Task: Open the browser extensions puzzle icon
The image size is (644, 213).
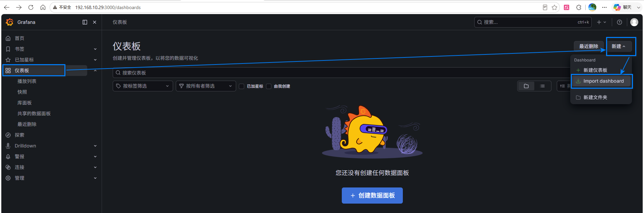Action: click(579, 7)
